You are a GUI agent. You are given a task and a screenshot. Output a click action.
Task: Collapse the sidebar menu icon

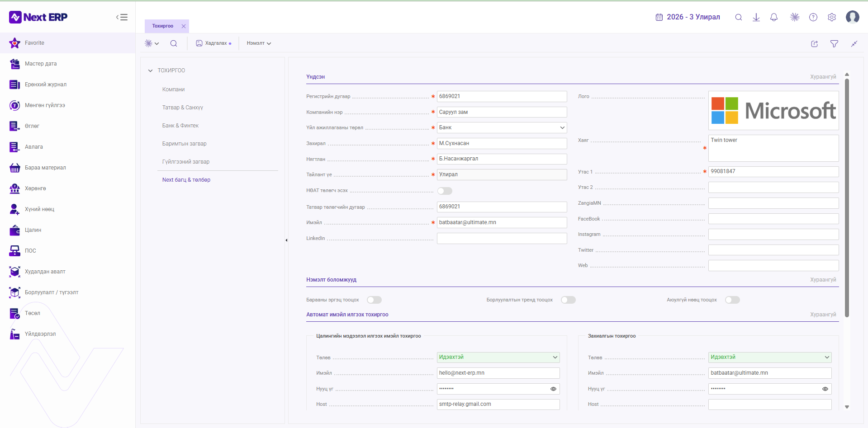point(122,17)
